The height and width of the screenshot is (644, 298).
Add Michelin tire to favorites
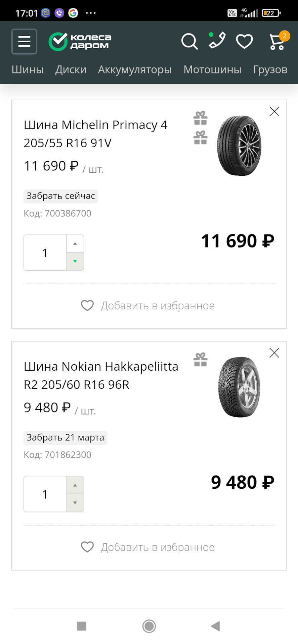pyautogui.click(x=148, y=306)
